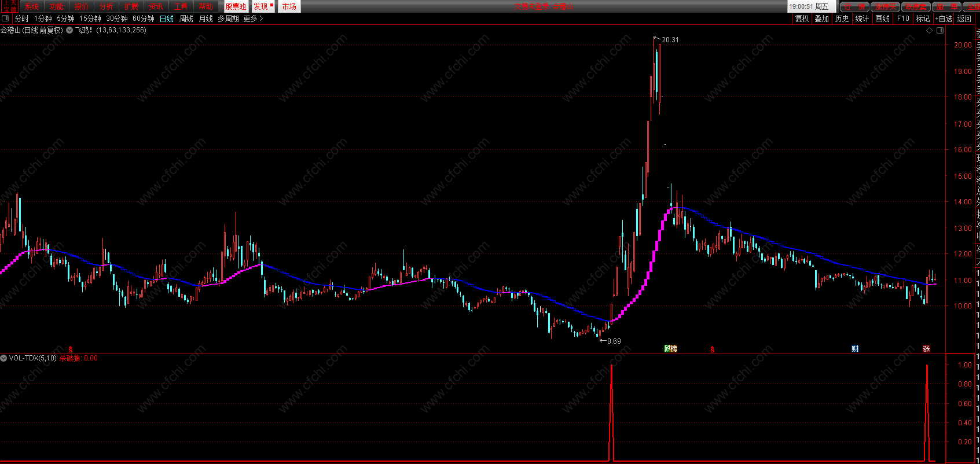The height and width of the screenshot is (464, 980).
Task: Click the 历史 history button
Action: (842, 19)
